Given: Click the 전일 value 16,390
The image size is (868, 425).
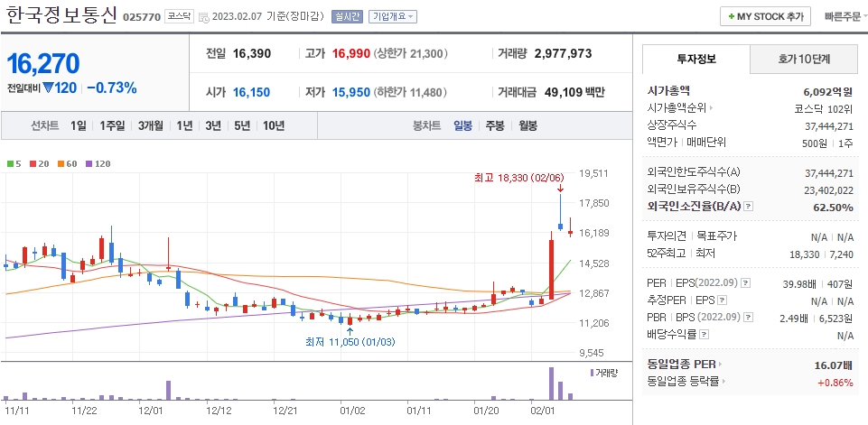Looking at the screenshot, I should click(252, 53).
